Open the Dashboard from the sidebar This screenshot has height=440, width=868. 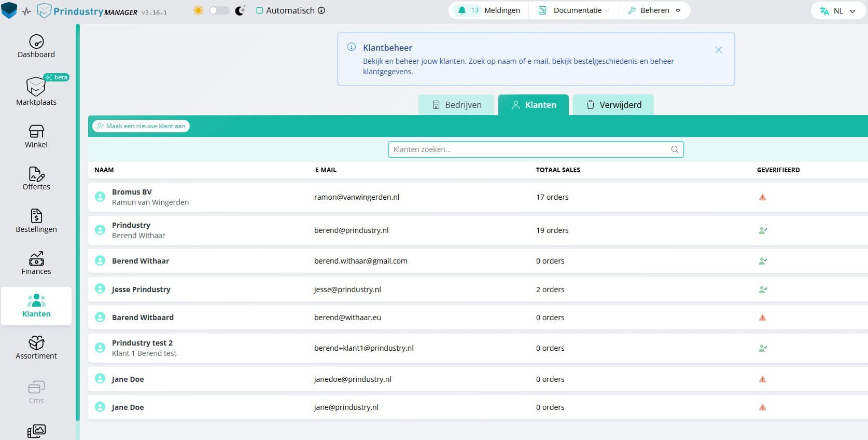point(36,46)
